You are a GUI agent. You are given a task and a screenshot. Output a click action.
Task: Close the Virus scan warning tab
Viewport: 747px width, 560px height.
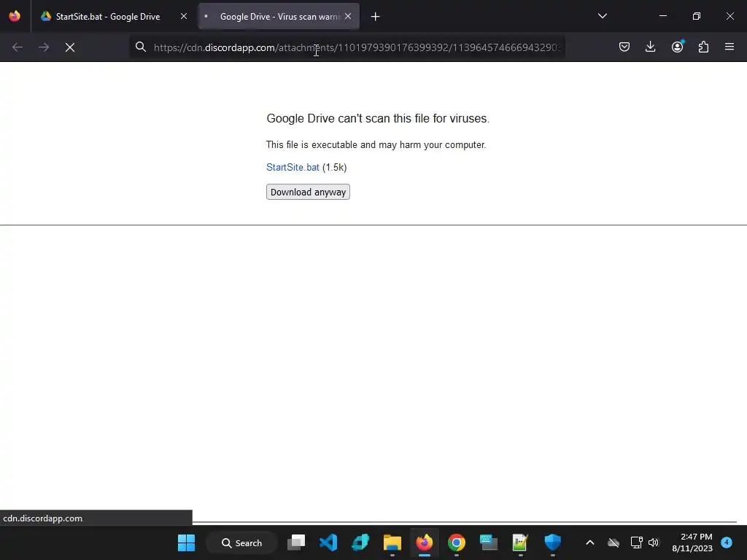348,16
